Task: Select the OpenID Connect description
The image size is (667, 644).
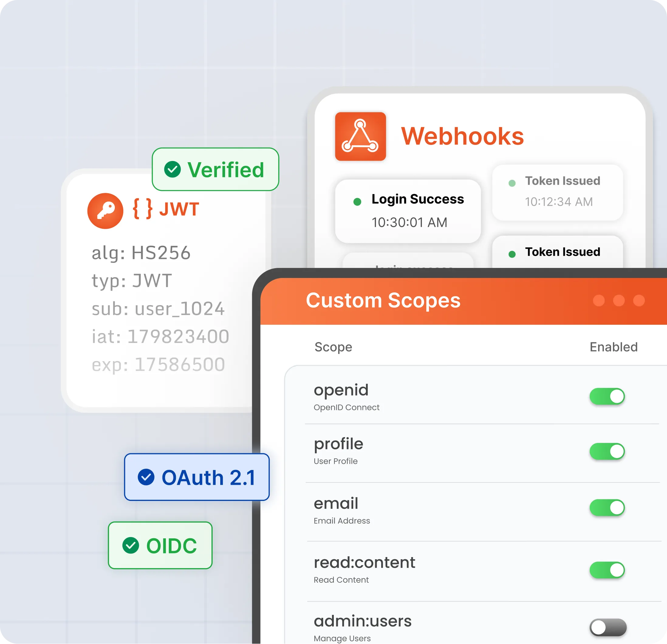Action: (347, 407)
